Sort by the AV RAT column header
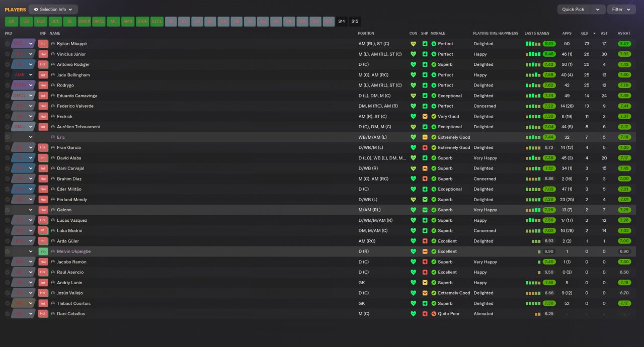 point(624,33)
